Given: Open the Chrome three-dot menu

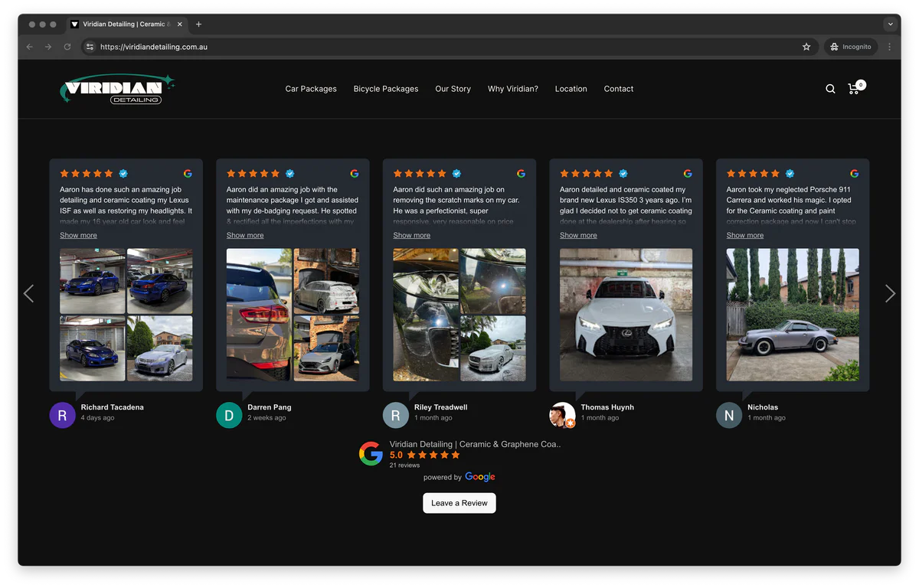Looking at the screenshot, I should coord(889,47).
